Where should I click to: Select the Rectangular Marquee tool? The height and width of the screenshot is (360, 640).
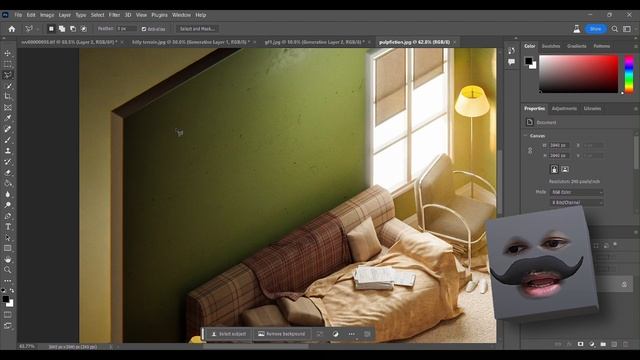click(8, 64)
